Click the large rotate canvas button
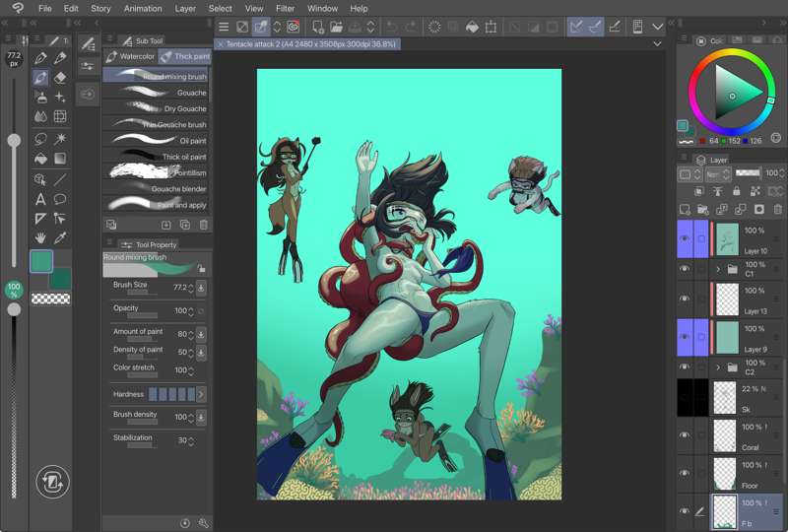The width and height of the screenshot is (788, 532). 52,482
